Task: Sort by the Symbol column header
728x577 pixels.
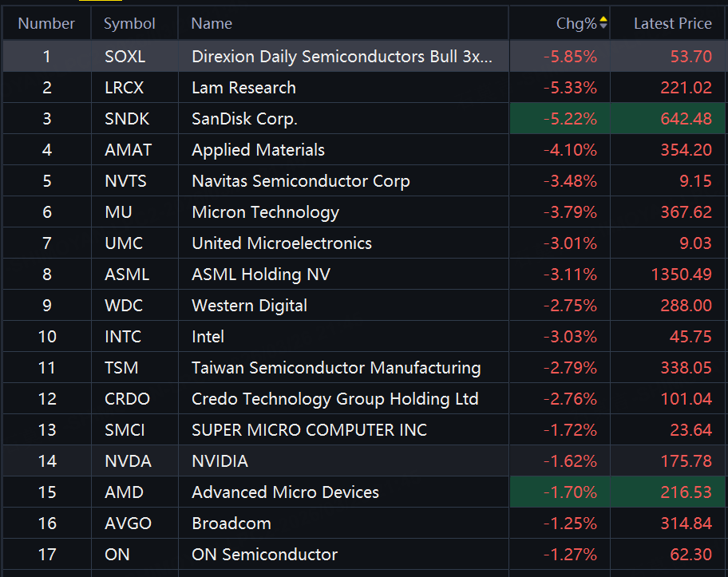Action: point(129,23)
